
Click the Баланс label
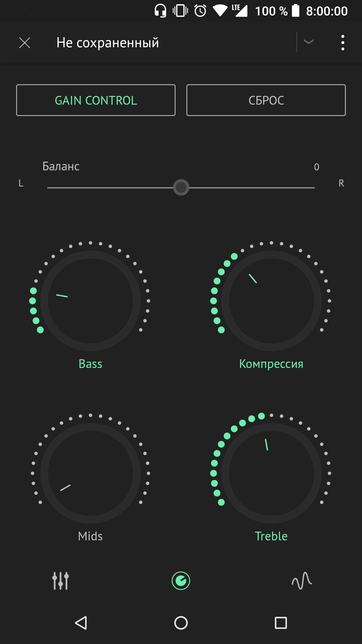tap(61, 166)
